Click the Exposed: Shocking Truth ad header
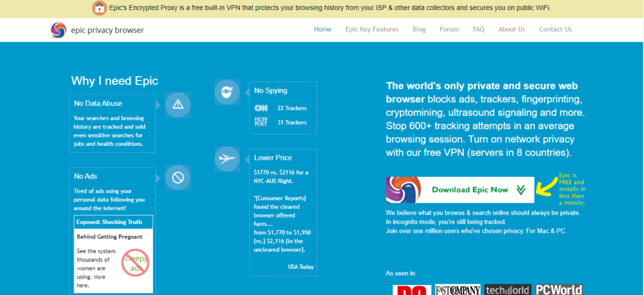 [113, 222]
